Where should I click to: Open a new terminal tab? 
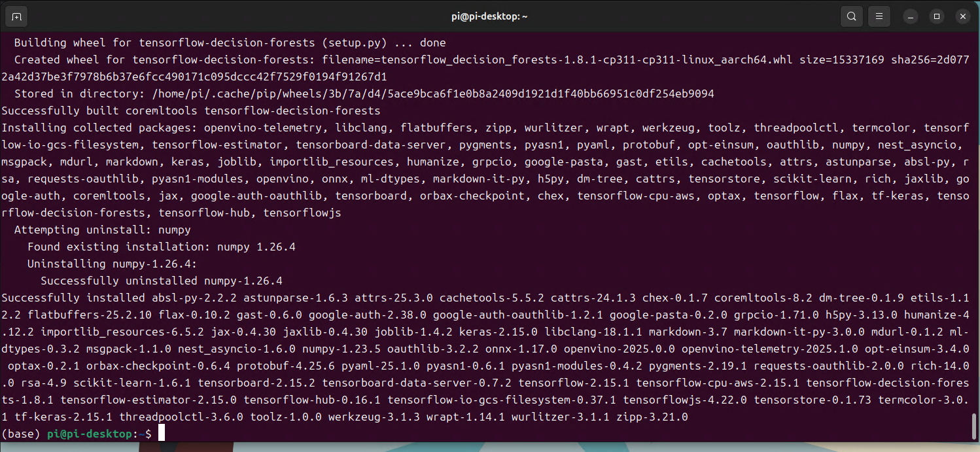17,16
